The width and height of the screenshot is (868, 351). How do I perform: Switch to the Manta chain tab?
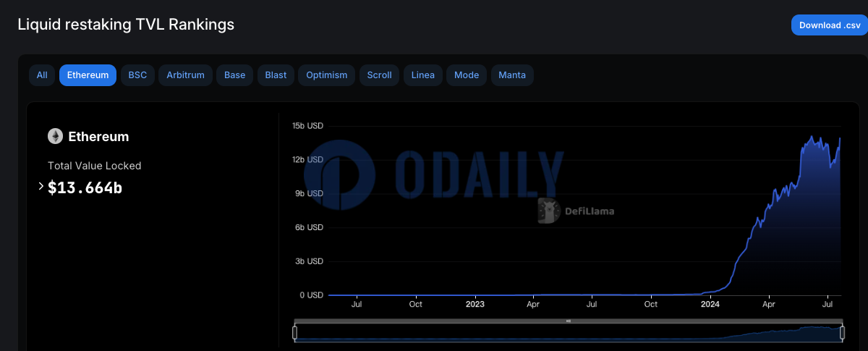(x=512, y=75)
